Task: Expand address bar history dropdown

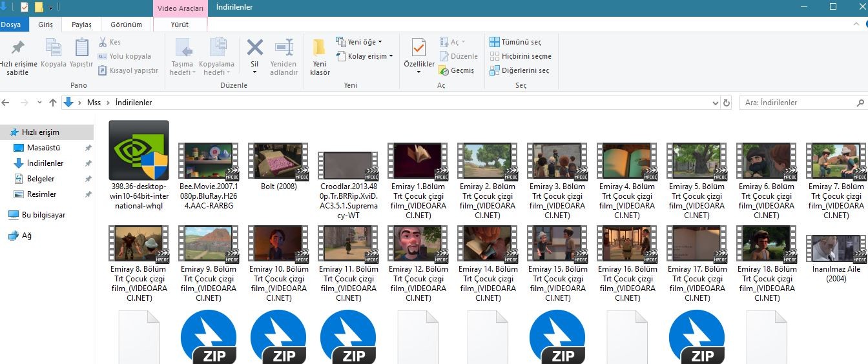Action: pyautogui.click(x=715, y=103)
